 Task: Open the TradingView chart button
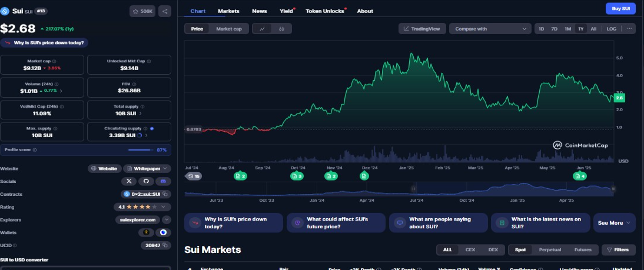(422, 29)
